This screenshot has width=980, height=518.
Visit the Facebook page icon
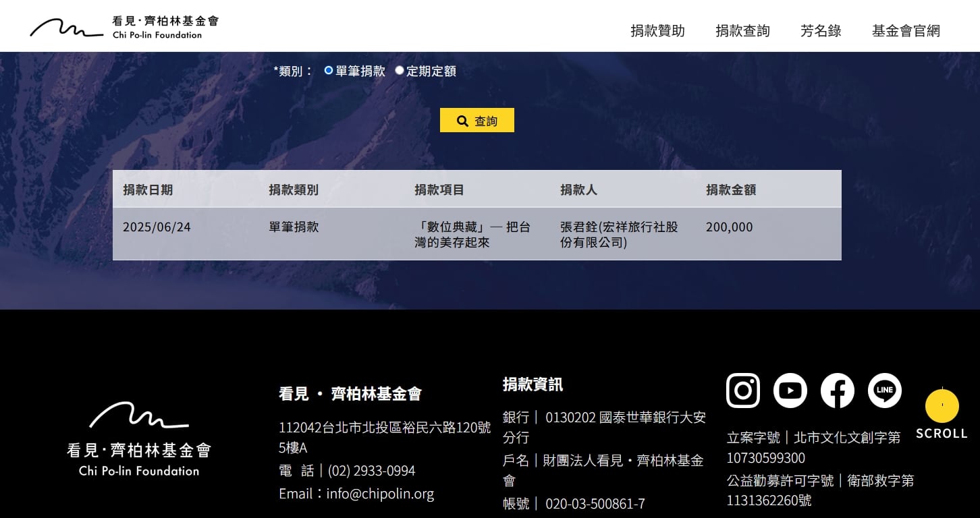[x=837, y=391]
